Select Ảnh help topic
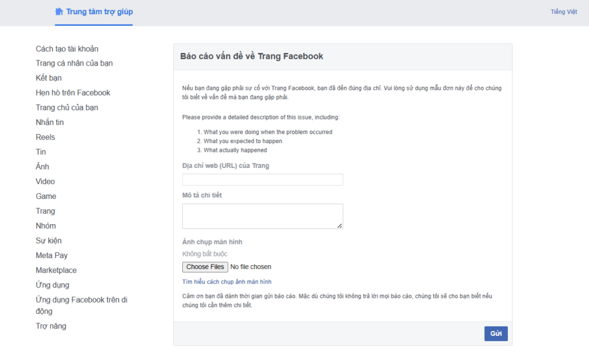The image size is (589, 364). pyautogui.click(x=42, y=166)
